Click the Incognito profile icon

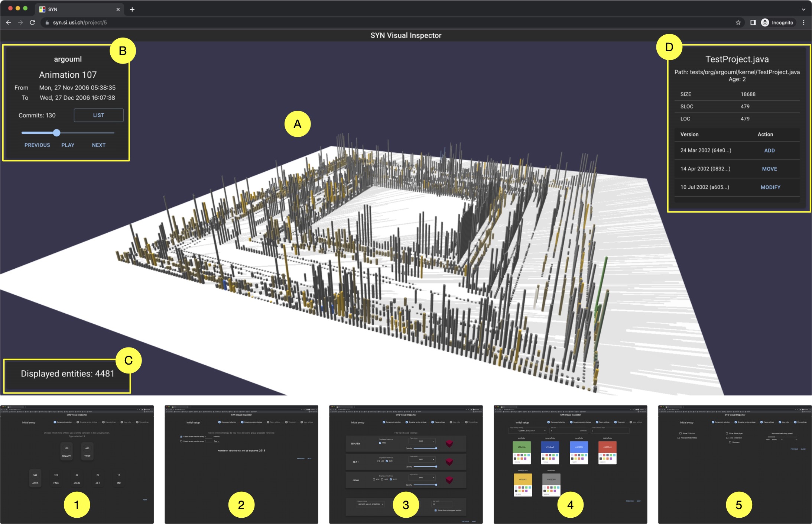765,23
